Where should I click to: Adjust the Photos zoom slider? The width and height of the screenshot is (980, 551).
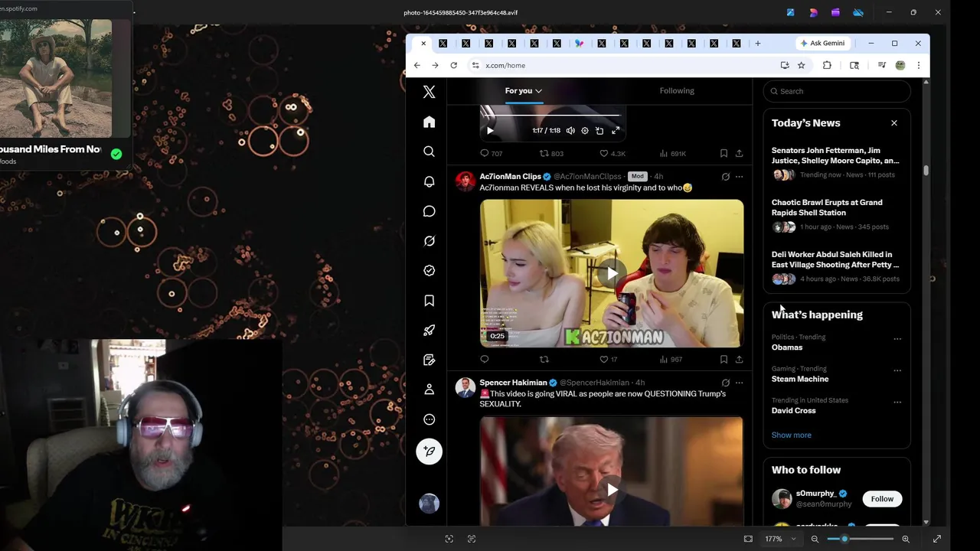[x=860, y=539]
